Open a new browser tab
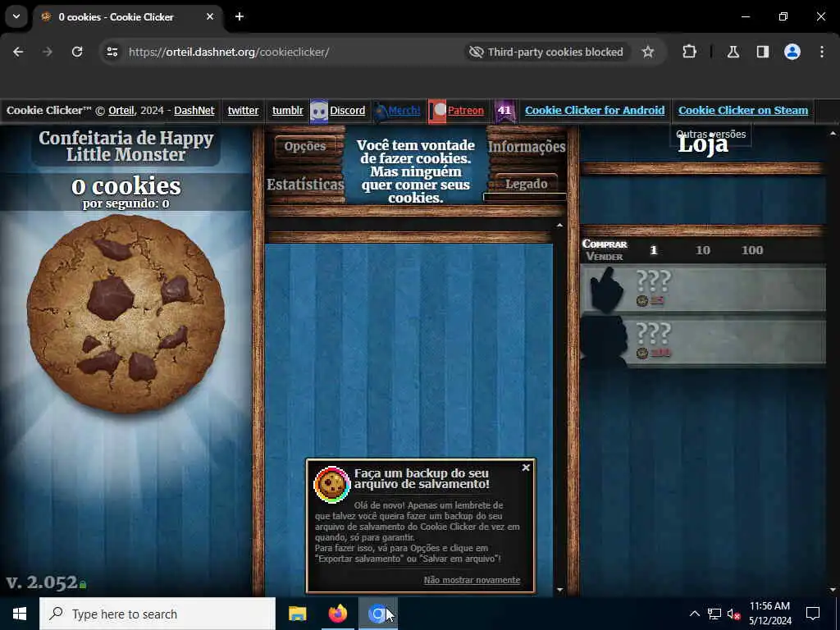 pyautogui.click(x=240, y=16)
